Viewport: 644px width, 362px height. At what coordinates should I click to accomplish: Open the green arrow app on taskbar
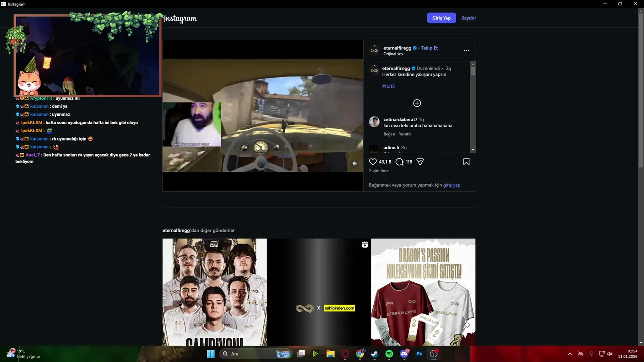pos(315,354)
